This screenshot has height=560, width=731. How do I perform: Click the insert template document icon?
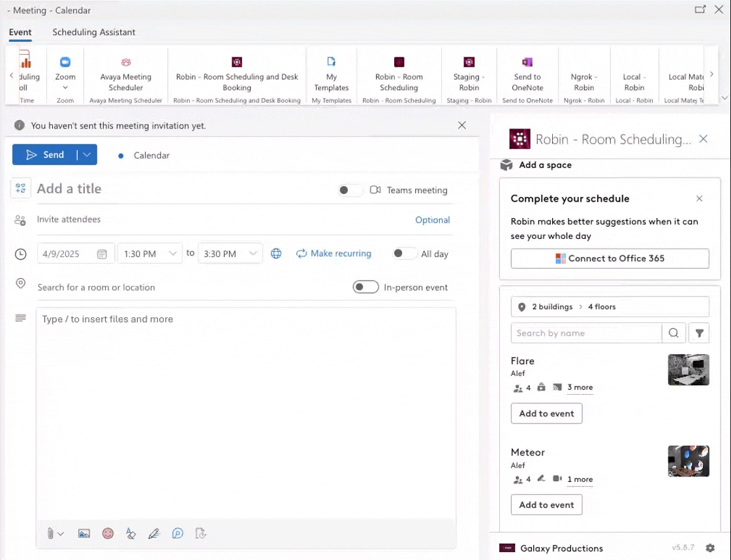pos(200,533)
